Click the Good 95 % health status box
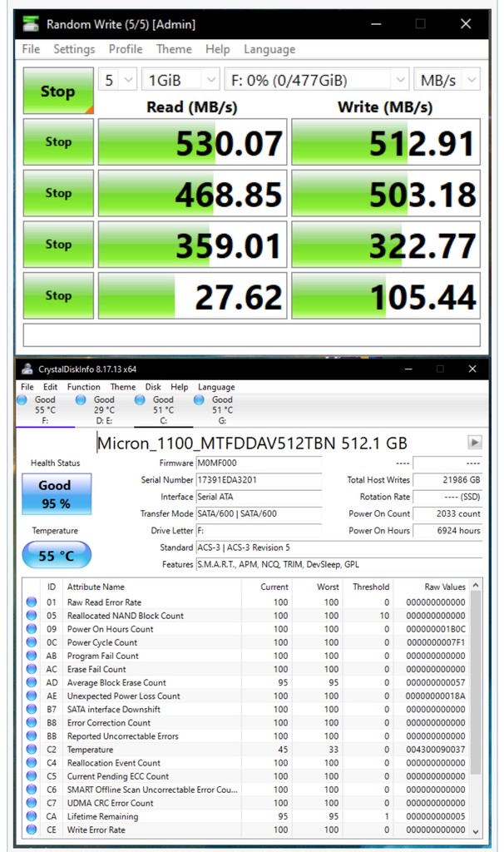This screenshot has height=852, width=504. pyautogui.click(x=57, y=494)
